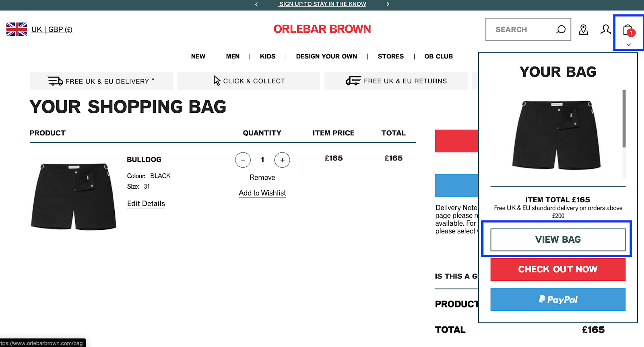The width and height of the screenshot is (644, 347).
Task: Remove Bulldog from the bag
Action: pos(262,178)
